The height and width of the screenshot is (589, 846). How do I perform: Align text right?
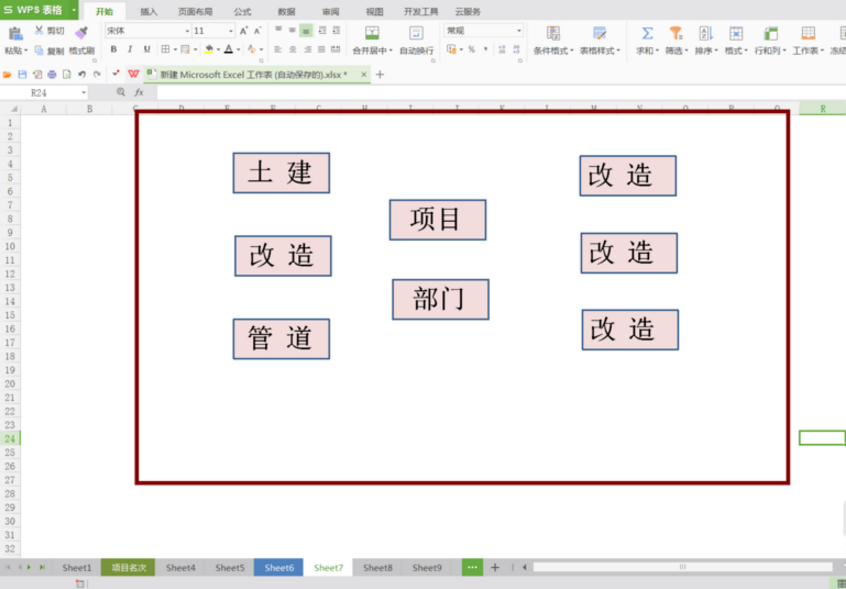click(x=308, y=50)
